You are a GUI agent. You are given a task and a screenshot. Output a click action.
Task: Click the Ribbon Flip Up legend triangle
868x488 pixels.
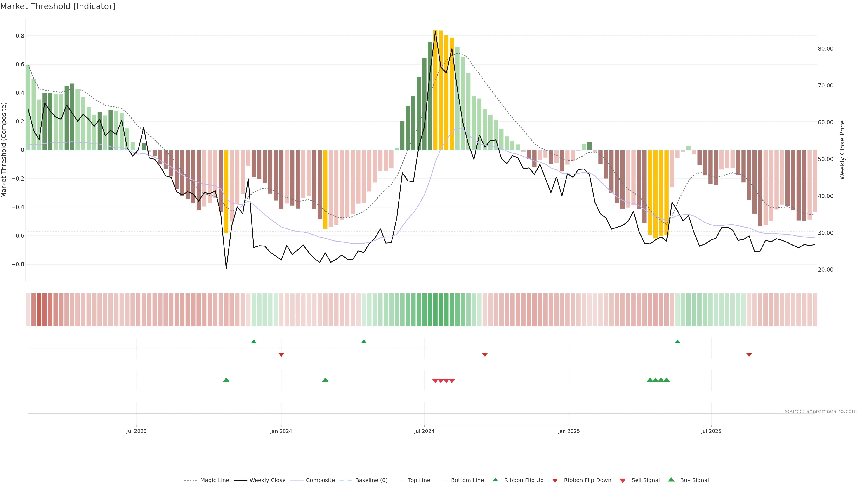point(495,480)
